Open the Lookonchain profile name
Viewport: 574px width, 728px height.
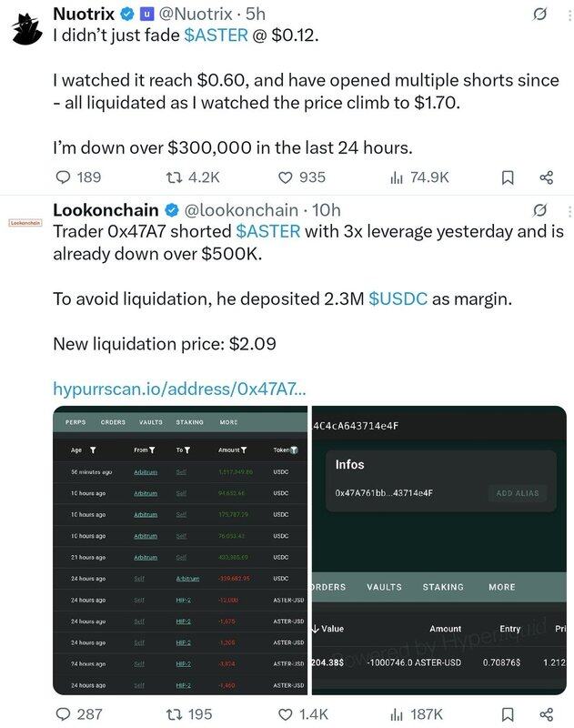[x=106, y=210]
